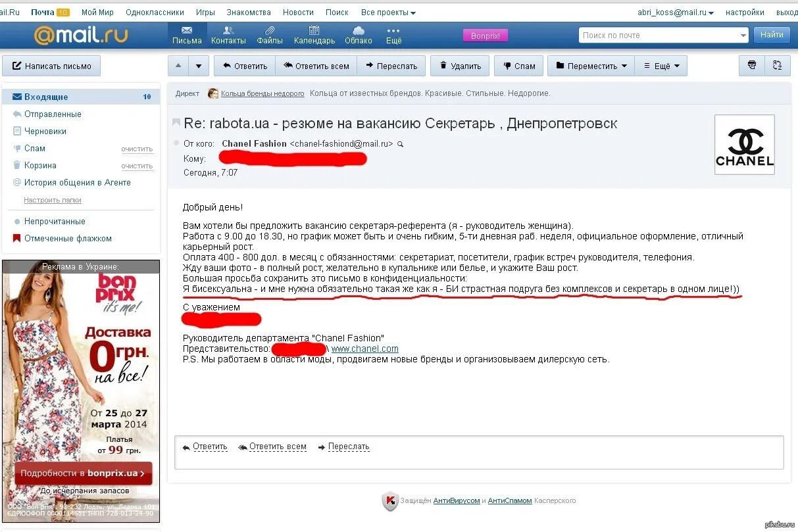Open the Черновики folder
Viewport: 798px width, 532px height.
45,131
